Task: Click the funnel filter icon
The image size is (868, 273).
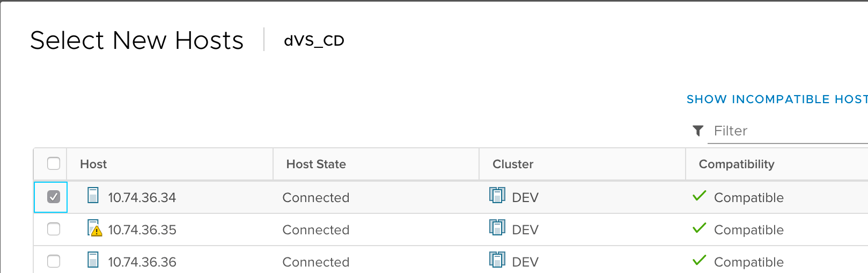Action: click(698, 131)
